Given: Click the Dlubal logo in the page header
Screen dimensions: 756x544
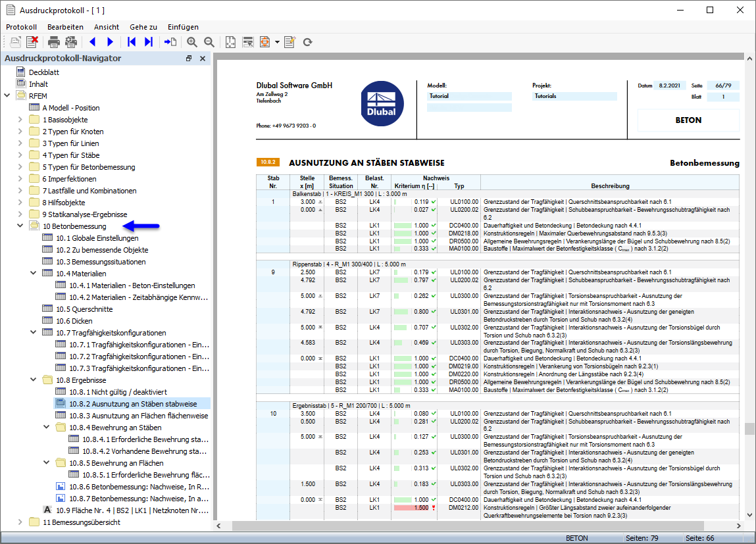Looking at the screenshot, I should coord(382,103).
